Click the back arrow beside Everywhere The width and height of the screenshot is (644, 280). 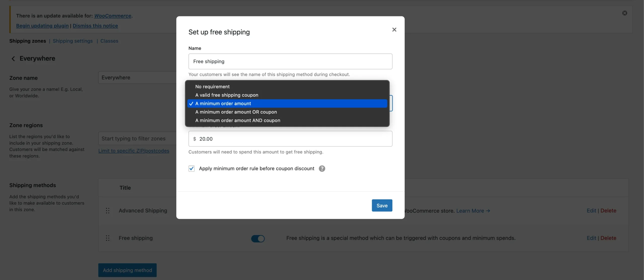(x=13, y=59)
